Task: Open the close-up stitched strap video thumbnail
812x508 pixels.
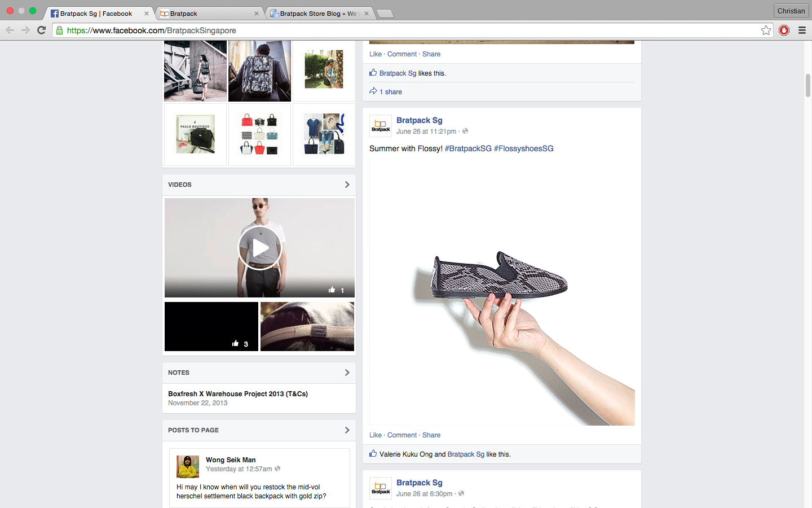Action: (307, 326)
